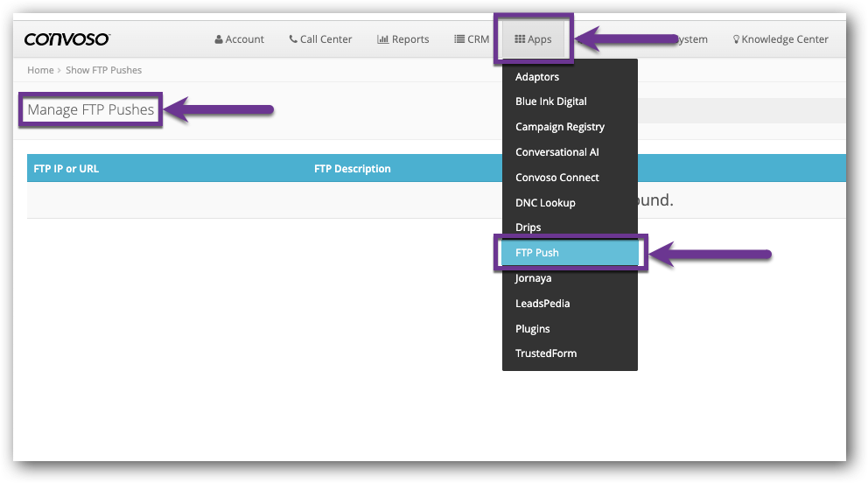Open TrustedForm from Apps dropdown
Image resolution: width=868 pixels, height=483 pixels.
pos(570,353)
